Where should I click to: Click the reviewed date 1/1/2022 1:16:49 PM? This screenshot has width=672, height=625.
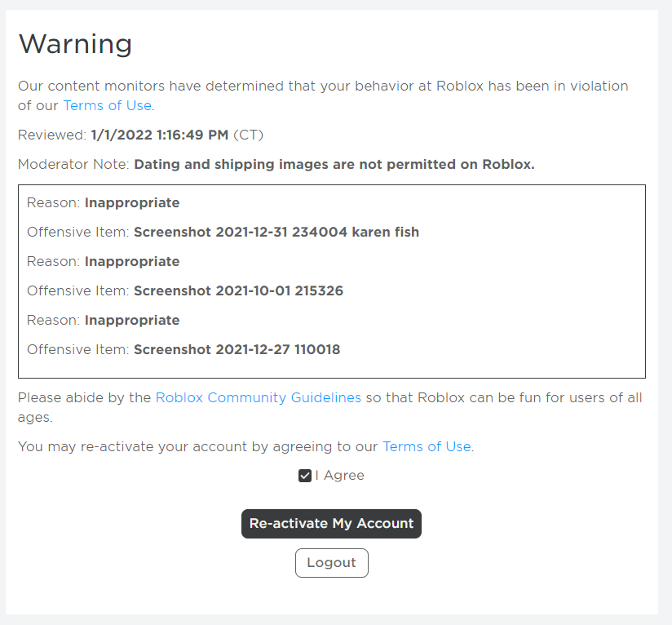coord(159,135)
